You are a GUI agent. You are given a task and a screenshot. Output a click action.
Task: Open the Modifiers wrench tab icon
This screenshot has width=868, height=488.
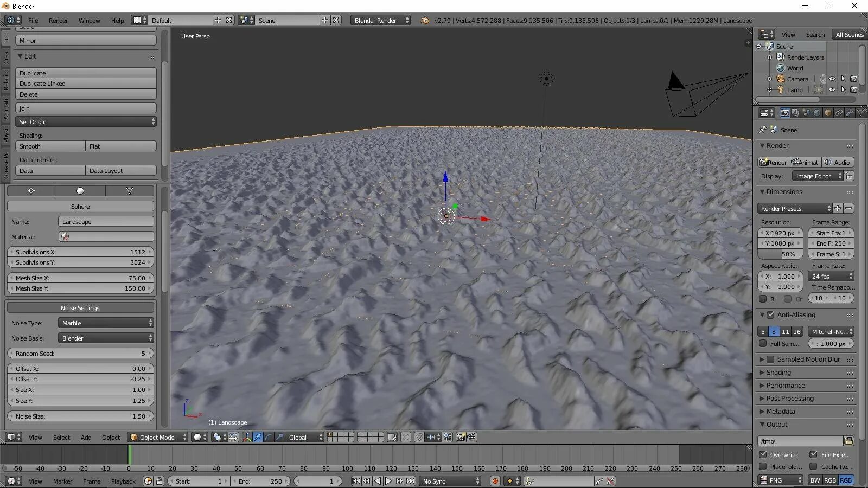850,113
